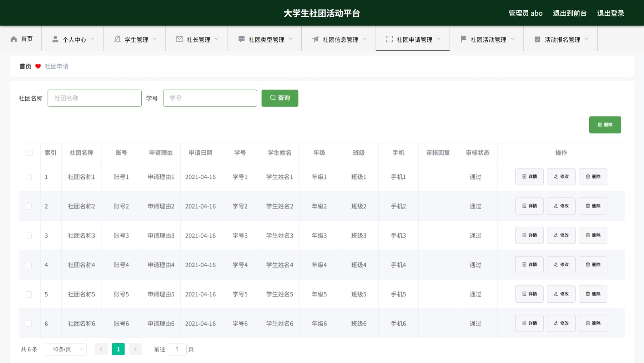Click the flag icon of 社团活动管理

tap(463, 39)
